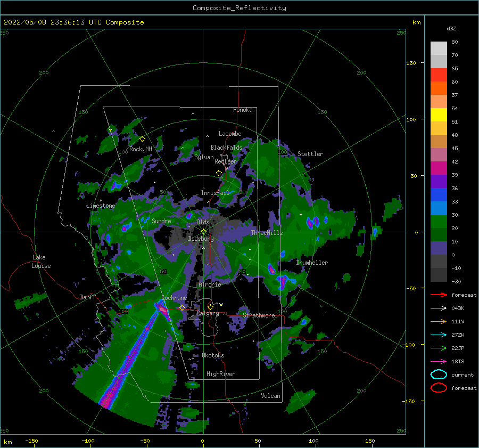
Task: Click the yellow radar-site marker at Olds
Action: tap(203, 232)
